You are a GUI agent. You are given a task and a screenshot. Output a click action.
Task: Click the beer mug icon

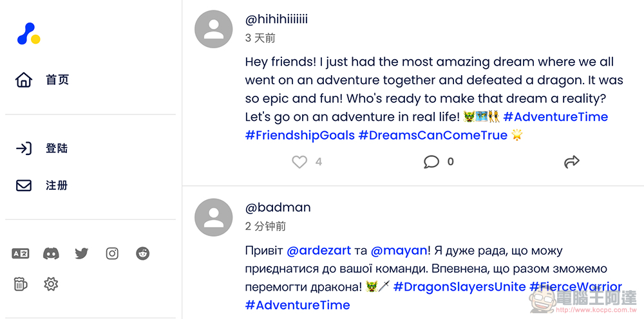click(21, 284)
